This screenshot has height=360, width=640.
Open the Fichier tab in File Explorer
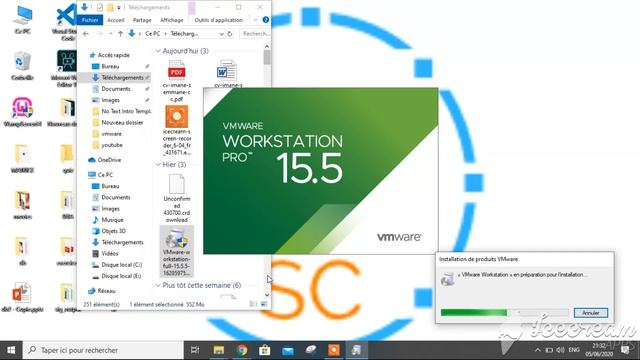90,20
